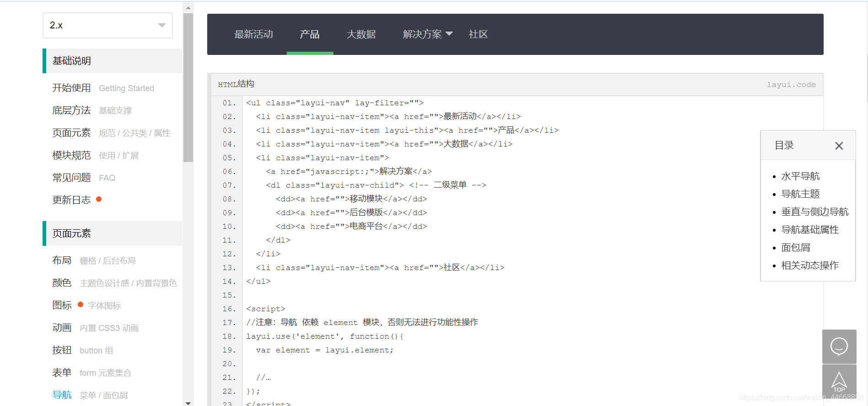Click the layui.code label link
This screenshot has width=868, height=406.
(x=791, y=85)
